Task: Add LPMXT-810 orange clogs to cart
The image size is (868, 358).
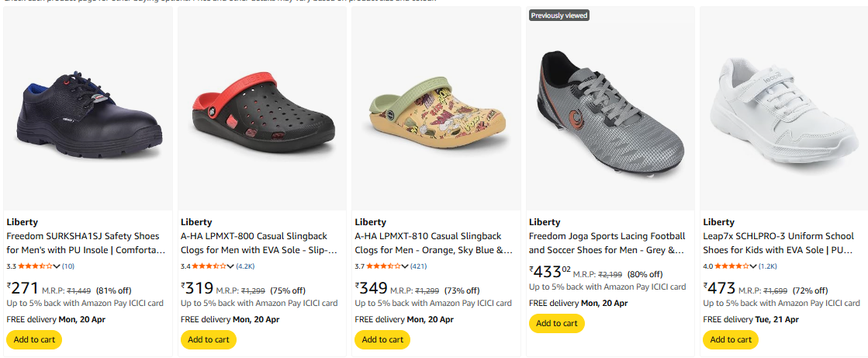Action: coord(382,339)
